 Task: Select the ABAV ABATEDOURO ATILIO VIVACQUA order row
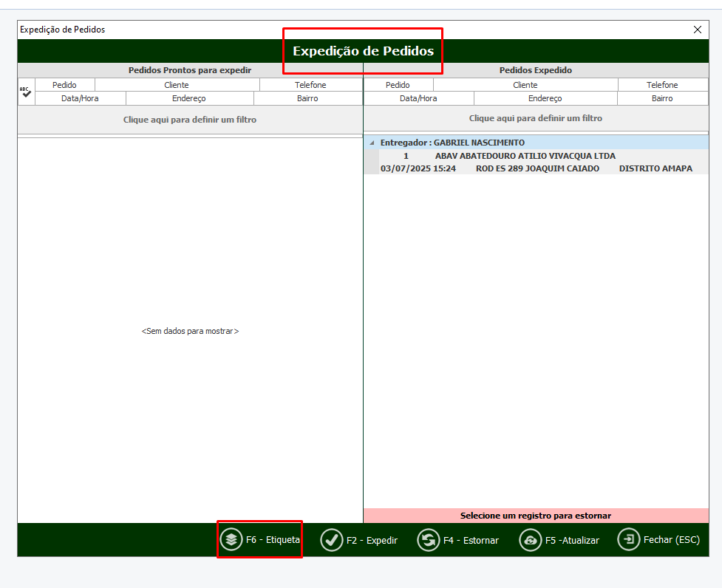525,156
